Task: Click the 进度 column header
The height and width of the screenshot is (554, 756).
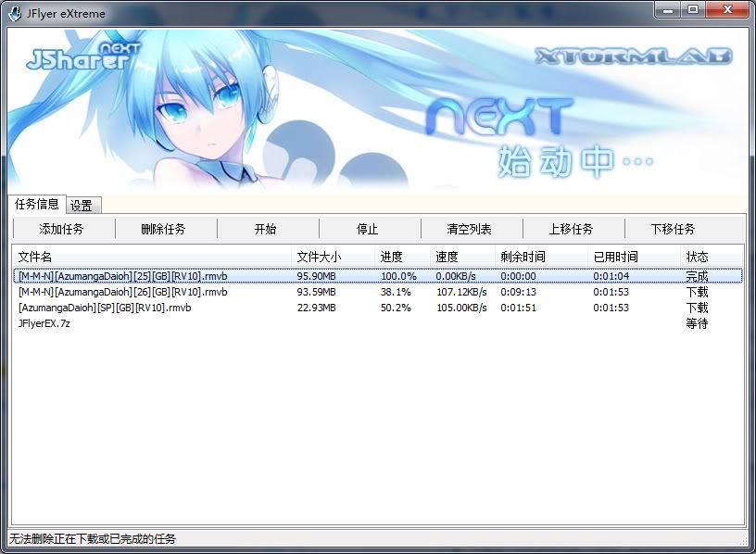Action: point(402,257)
